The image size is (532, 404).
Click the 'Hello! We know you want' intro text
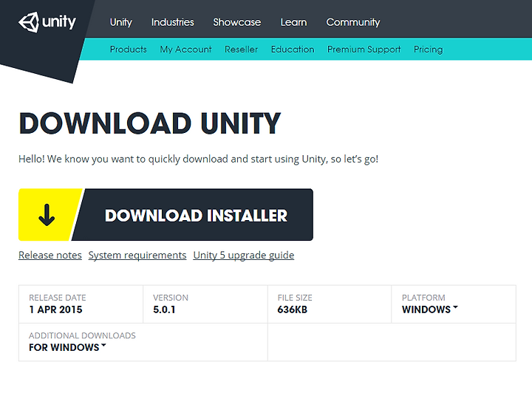click(x=199, y=159)
